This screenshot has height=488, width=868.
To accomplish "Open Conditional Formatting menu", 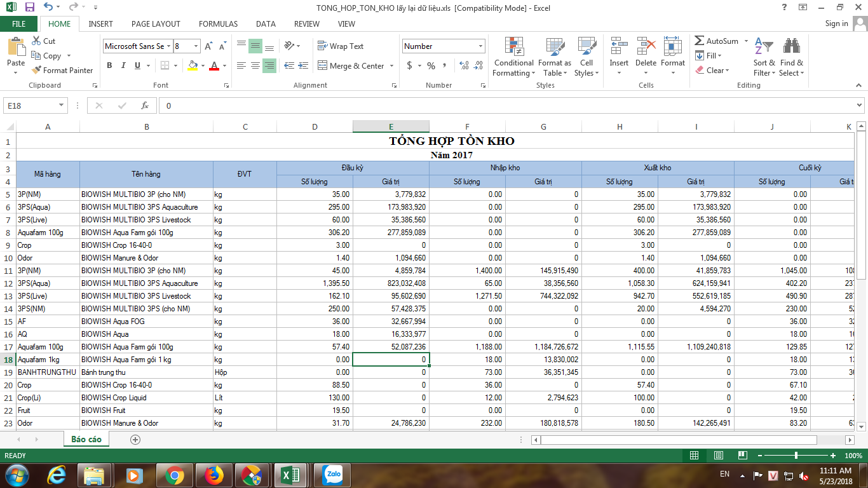I will pos(514,57).
